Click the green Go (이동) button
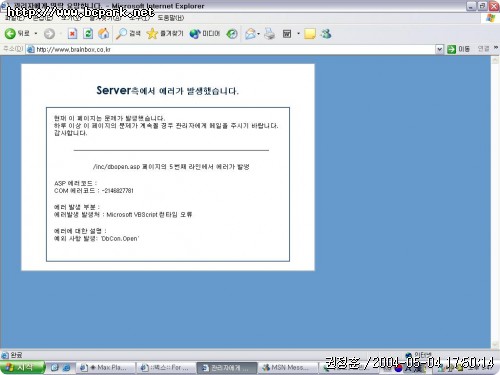Image resolution: width=500 pixels, height=375 pixels. click(458, 49)
